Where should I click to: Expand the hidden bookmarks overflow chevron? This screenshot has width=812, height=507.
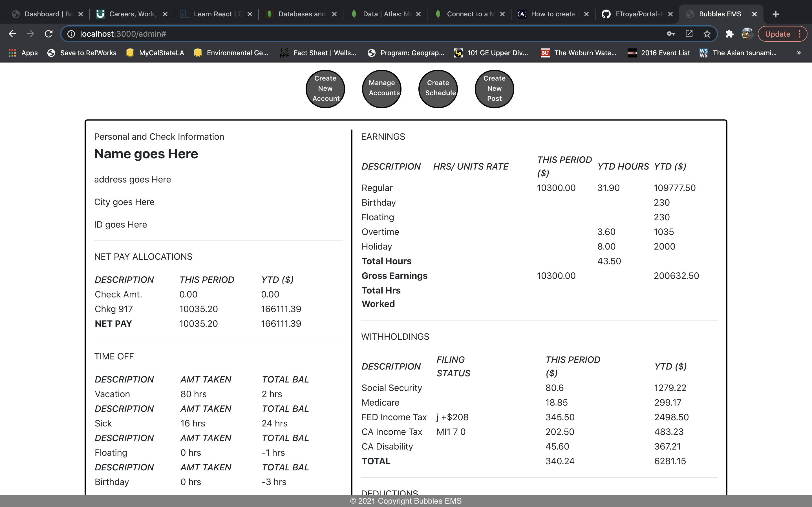pos(798,53)
